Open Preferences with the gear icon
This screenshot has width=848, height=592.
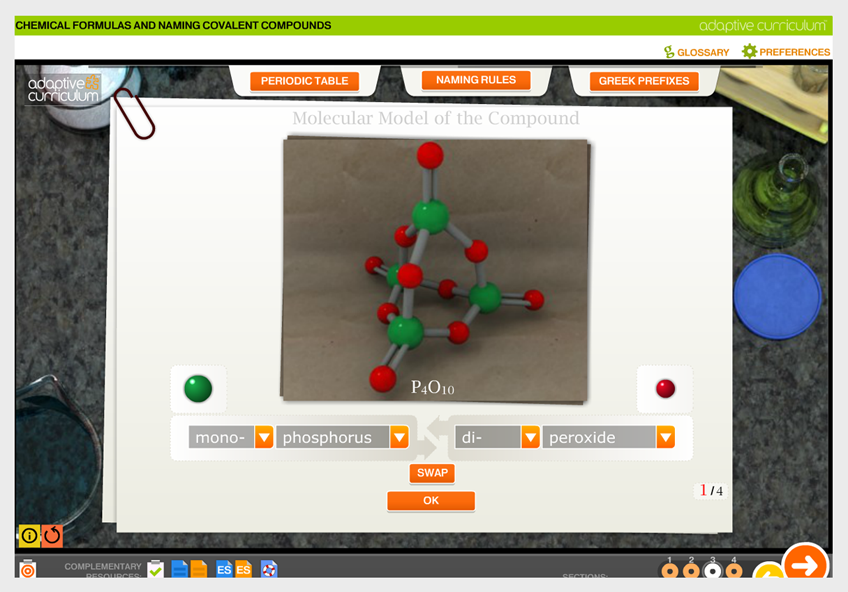pos(749,52)
